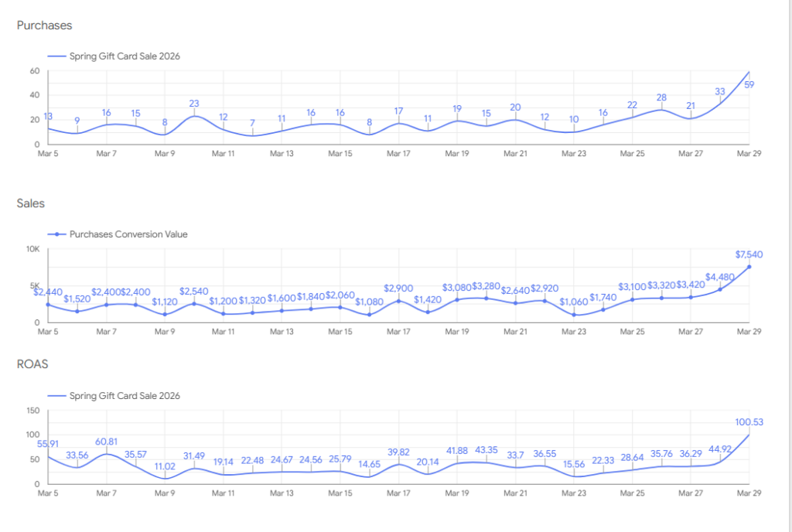
Task: Click the $7,540 sales data point label
Action: point(749,254)
